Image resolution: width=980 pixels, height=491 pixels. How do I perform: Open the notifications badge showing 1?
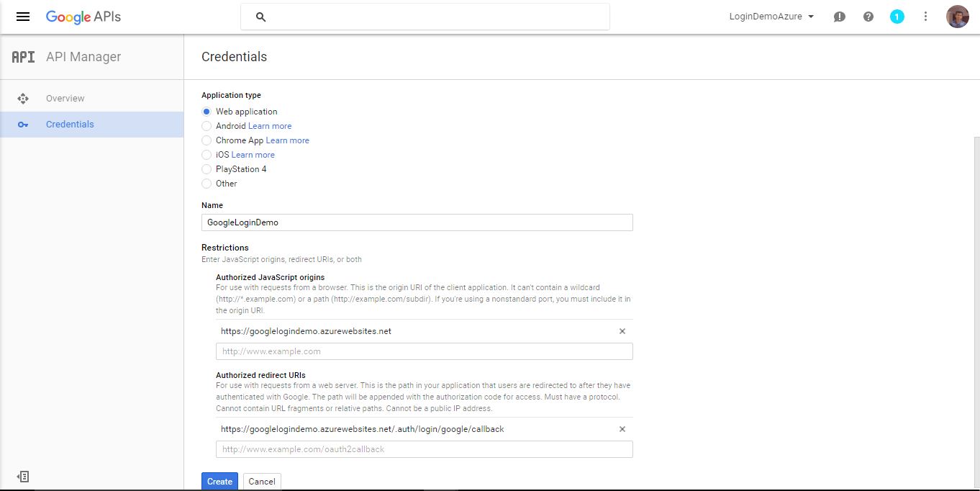(897, 17)
